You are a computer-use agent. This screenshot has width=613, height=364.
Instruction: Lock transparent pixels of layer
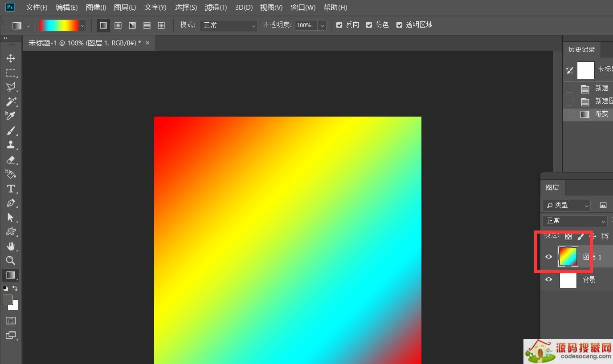click(x=568, y=236)
